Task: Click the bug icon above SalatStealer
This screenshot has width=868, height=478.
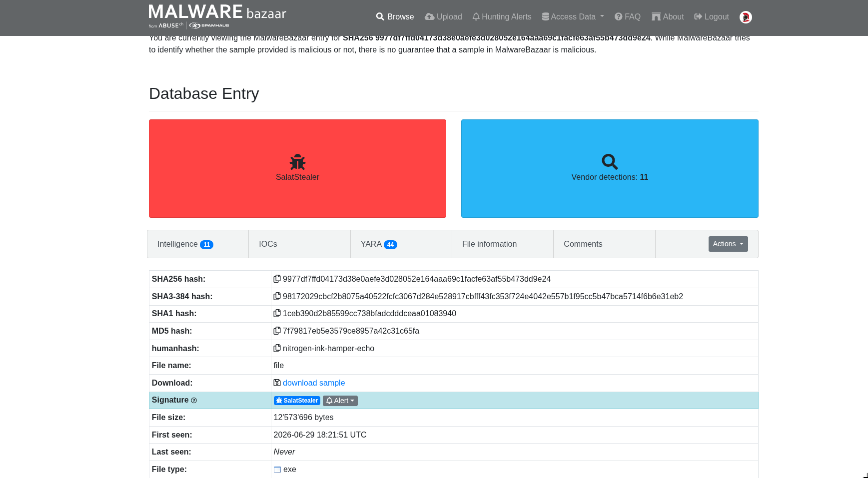Action: 297,162
